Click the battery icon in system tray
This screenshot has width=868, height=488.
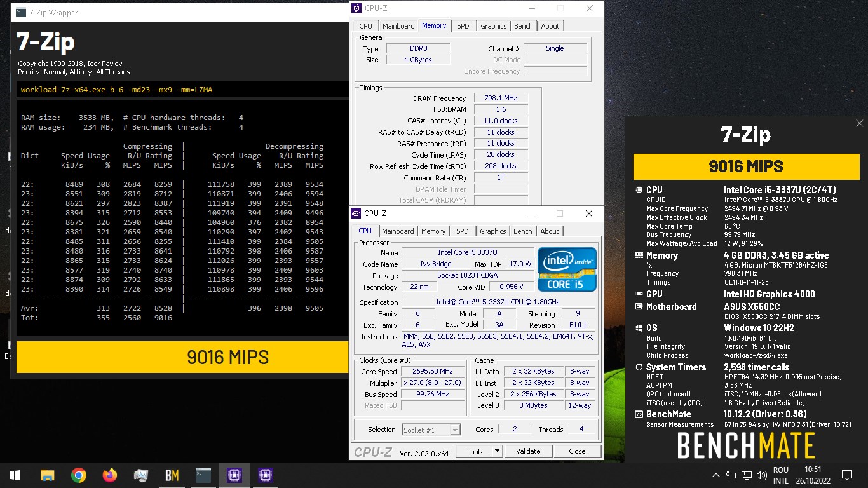pos(731,475)
